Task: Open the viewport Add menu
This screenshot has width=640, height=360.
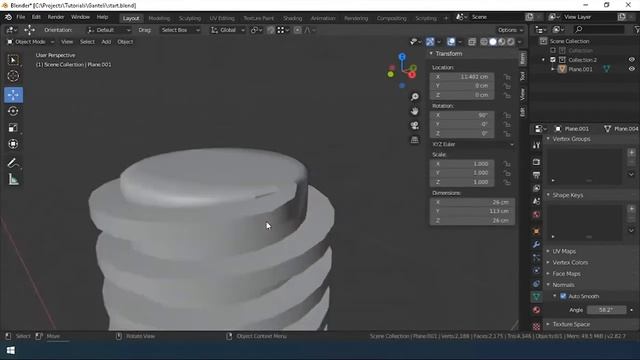Action: pyautogui.click(x=106, y=42)
